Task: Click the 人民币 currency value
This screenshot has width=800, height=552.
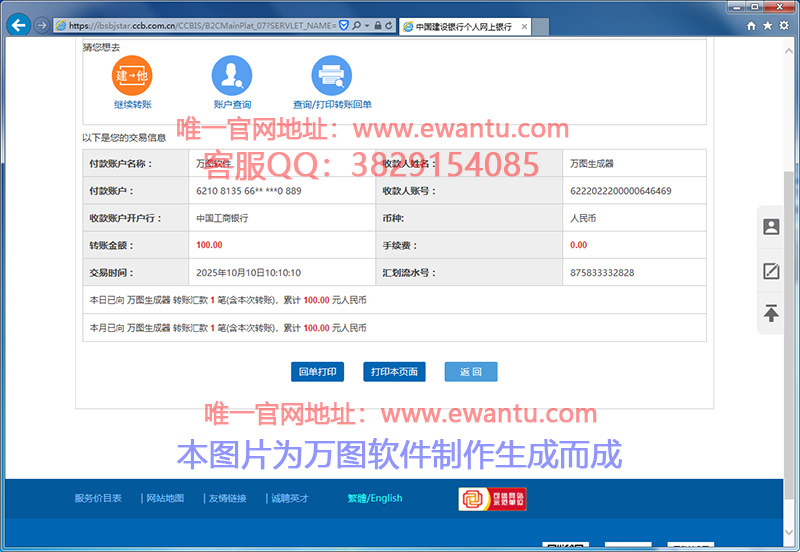Action: (x=583, y=218)
